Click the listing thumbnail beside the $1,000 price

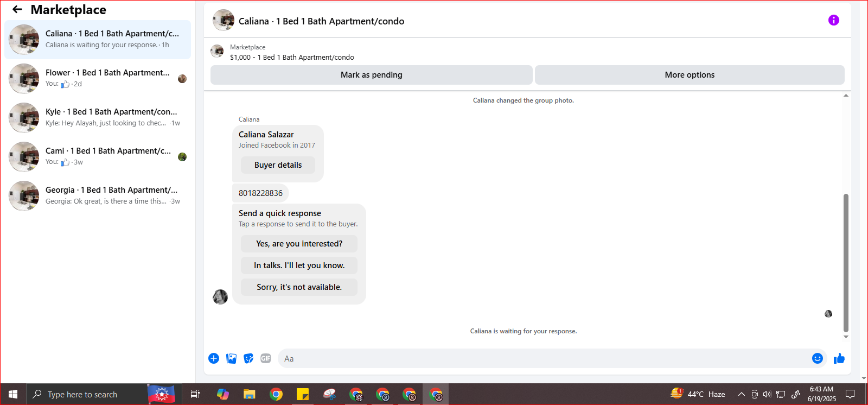point(217,51)
